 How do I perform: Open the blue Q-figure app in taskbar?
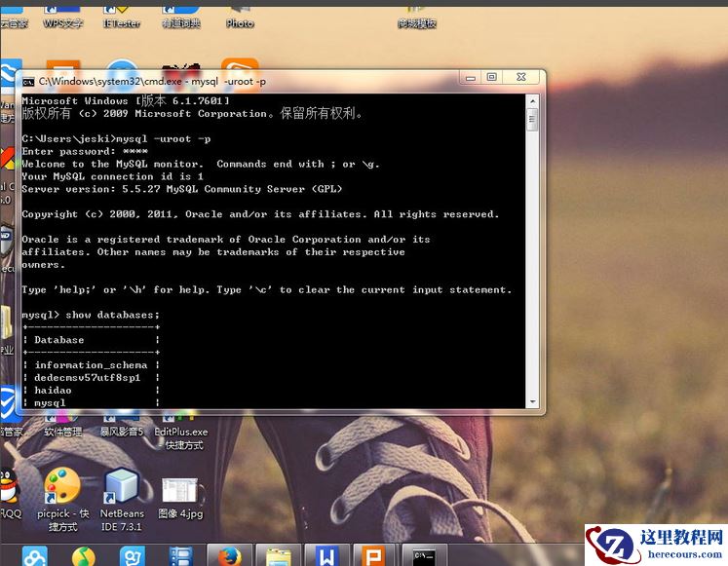pos(133,556)
